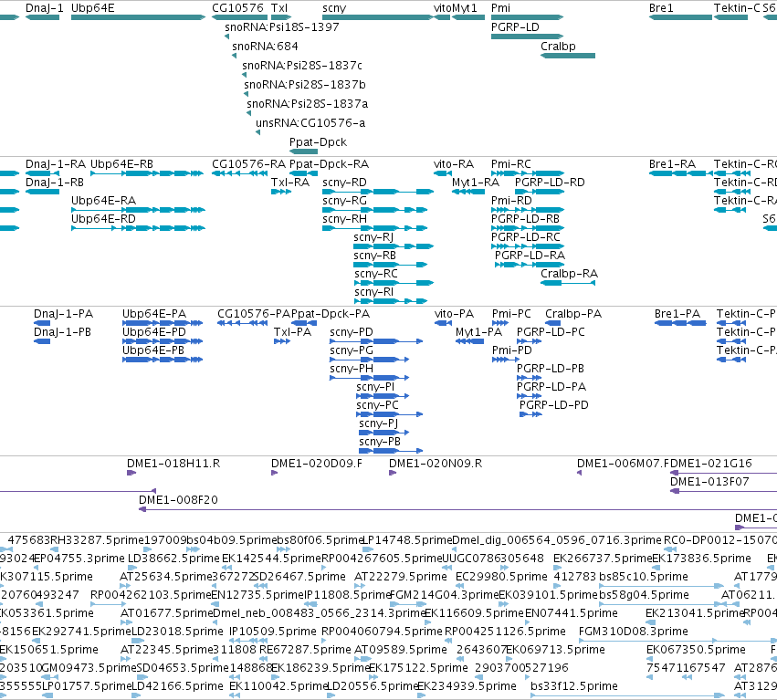Click the DME1-020D09.F BAC end label

(x=317, y=464)
